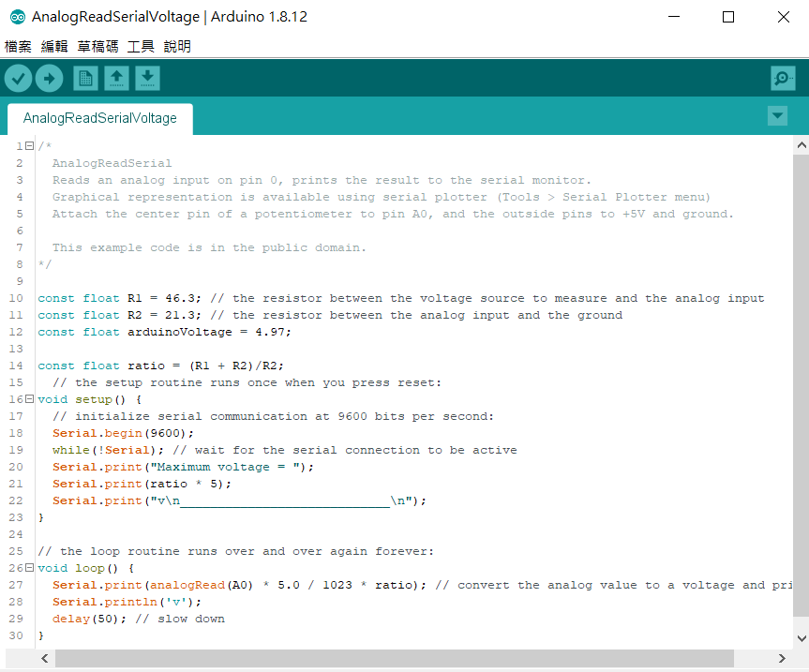Viewport: 809px width, 672px height.
Task: Click the Verify sketch checkmark icon
Action: [x=18, y=79]
